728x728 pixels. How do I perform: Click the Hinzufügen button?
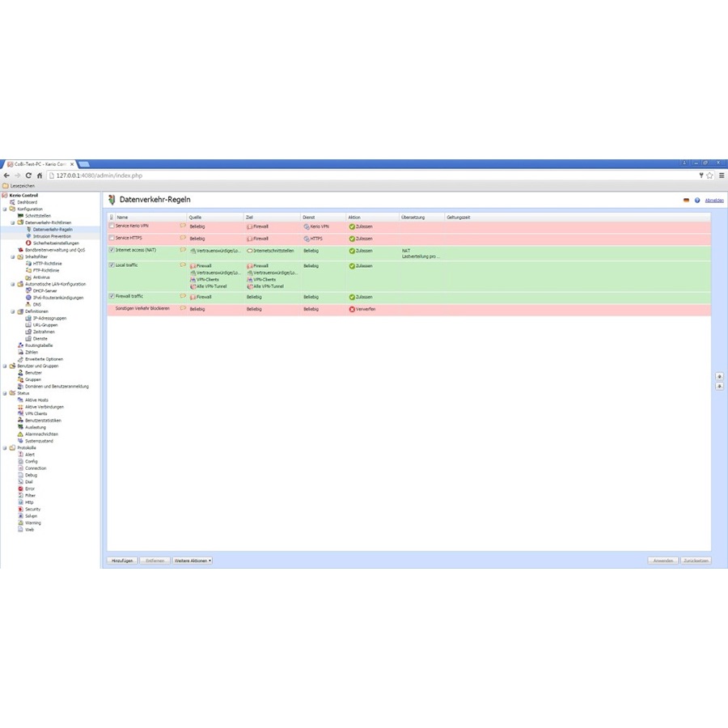pyautogui.click(x=121, y=560)
